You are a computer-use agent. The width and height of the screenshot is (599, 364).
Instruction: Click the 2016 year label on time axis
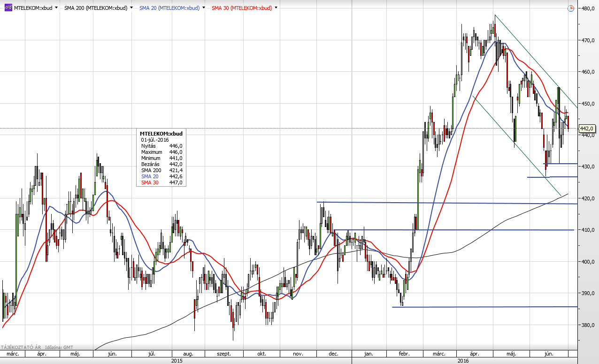(x=463, y=361)
